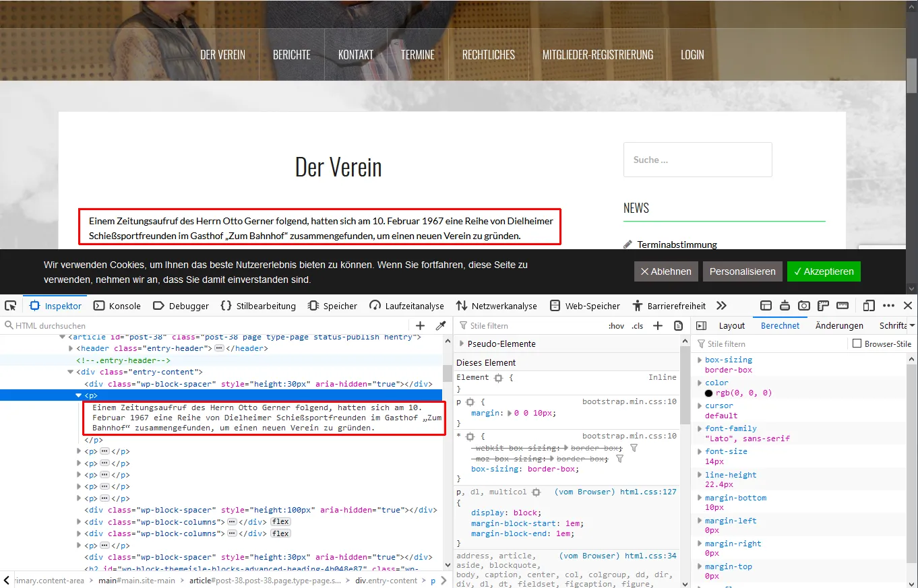The image size is (918, 588).
Task: Click the plus icon to create a new node
Action: tap(421, 325)
